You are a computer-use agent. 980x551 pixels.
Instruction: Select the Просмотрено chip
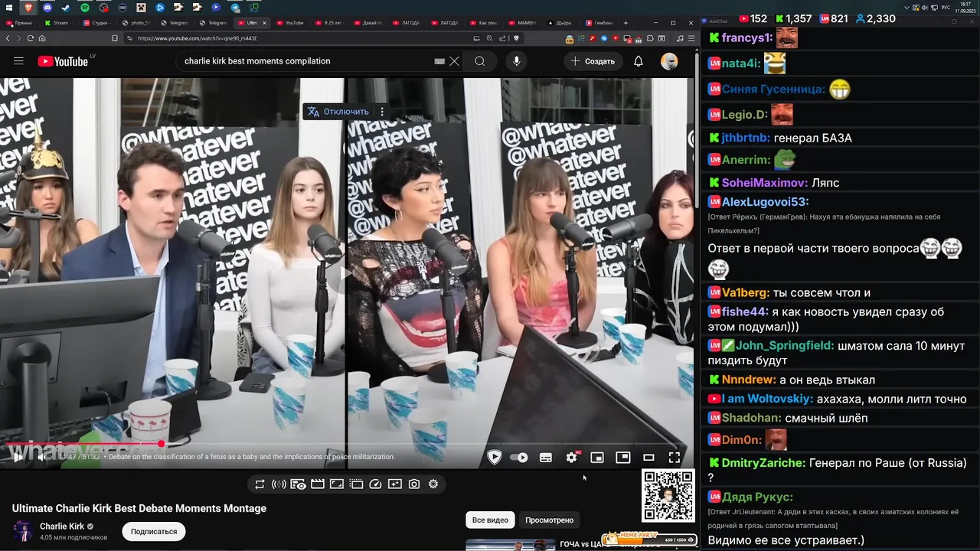pyautogui.click(x=549, y=520)
